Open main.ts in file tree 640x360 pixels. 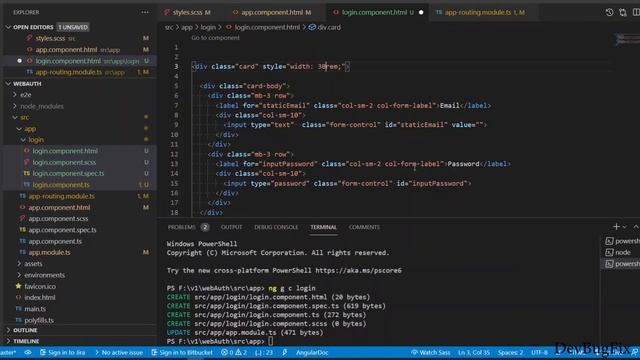pos(35,309)
